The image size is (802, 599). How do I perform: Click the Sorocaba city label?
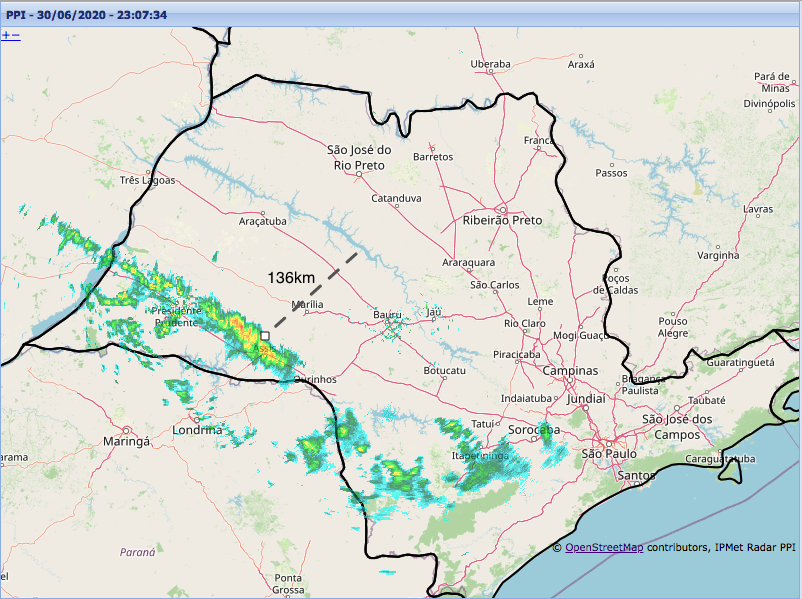(x=532, y=429)
